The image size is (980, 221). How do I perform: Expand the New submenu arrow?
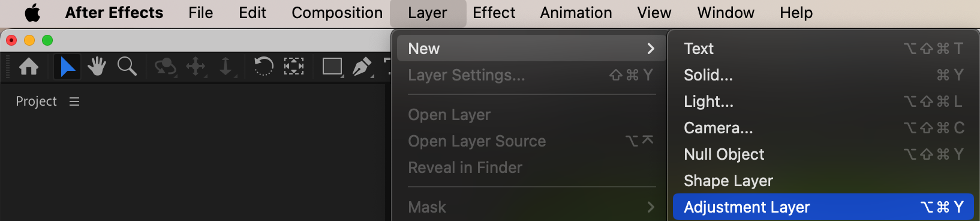pyautogui.click(x=651, y=49)
